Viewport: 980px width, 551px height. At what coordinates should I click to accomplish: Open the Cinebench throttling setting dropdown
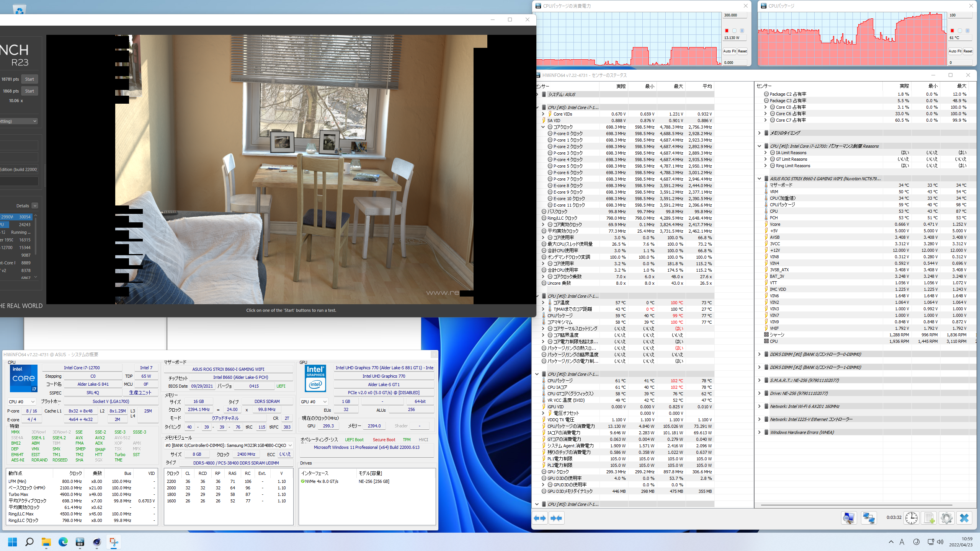point(19,121)
